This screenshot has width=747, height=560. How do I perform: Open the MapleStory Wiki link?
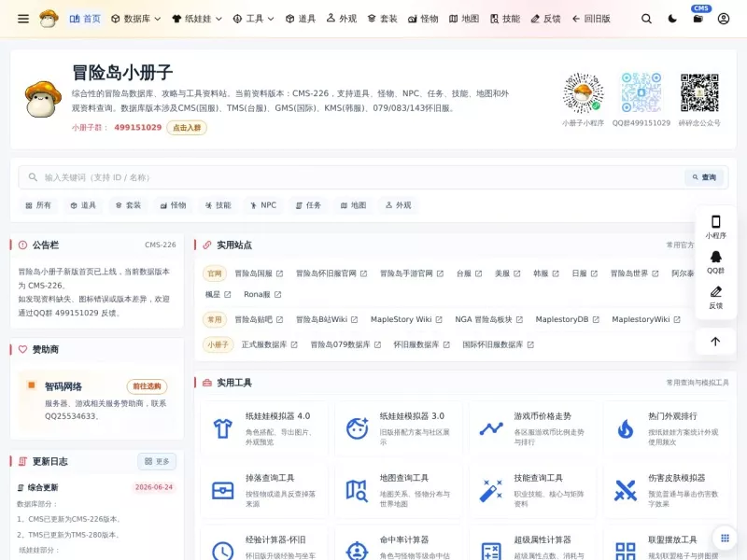point(406,319)
